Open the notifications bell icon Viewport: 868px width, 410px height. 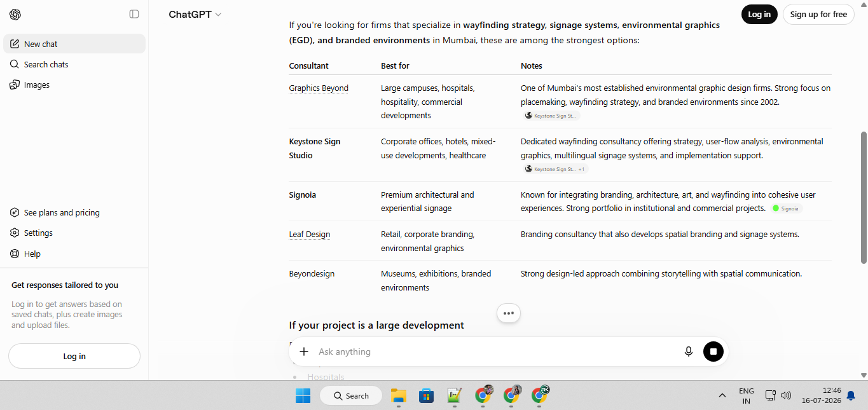[851, 395]
